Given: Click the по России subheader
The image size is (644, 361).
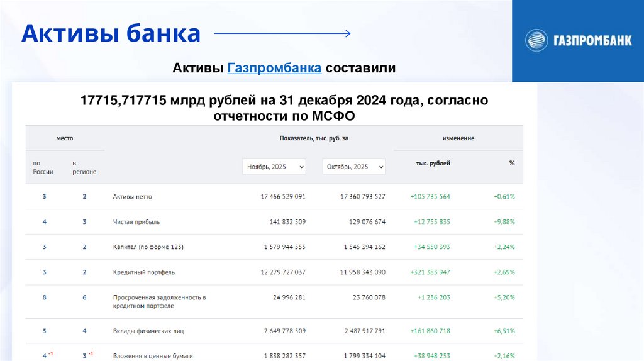Looking at the screenshot, I should [x=43, y=167].
